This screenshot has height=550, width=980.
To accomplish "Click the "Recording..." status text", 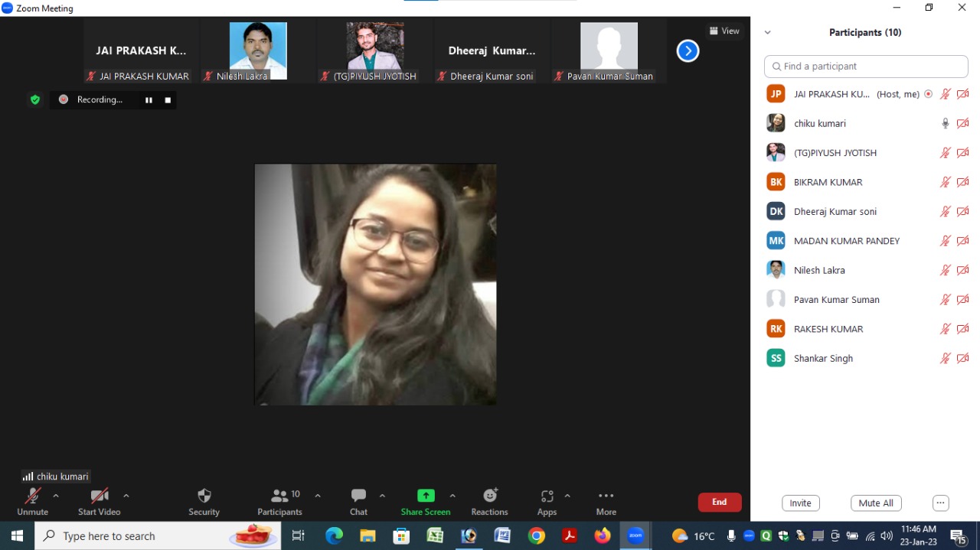I will click(100, 99).
